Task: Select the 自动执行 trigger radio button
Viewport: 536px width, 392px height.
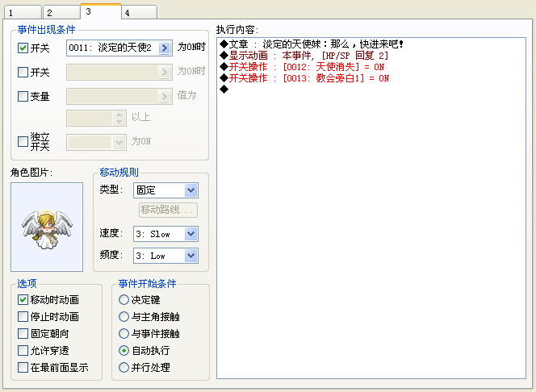Action: click(124, 350)
